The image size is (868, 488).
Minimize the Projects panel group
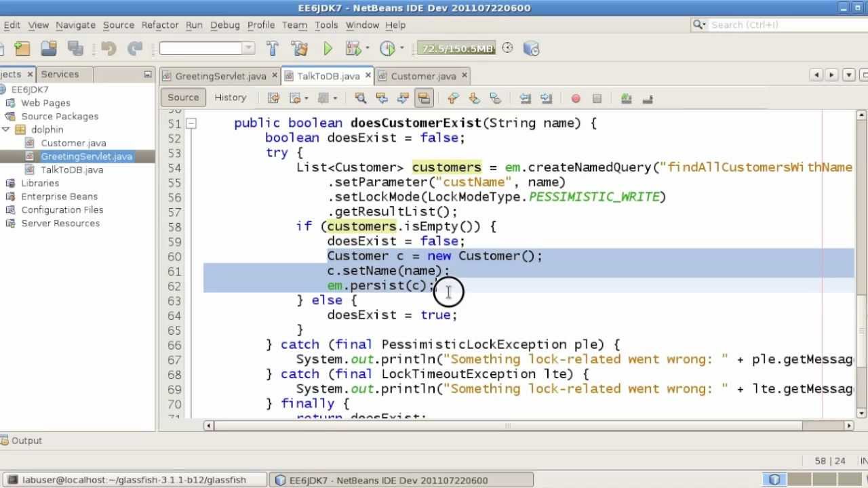click(x=147, y=75)
